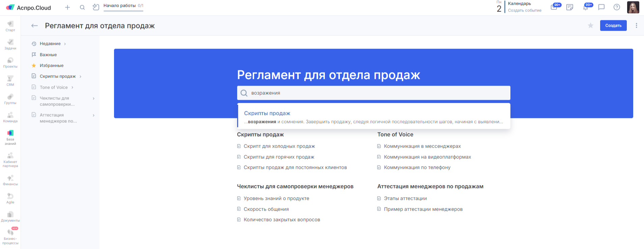The height and width of the screenshot is (249, 644).
Task: Open Скрипты продаж search result
Action: [267, 113]
